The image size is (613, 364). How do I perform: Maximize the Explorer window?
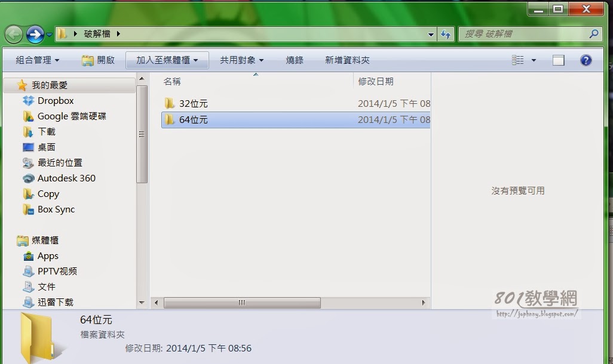[558, 8]
